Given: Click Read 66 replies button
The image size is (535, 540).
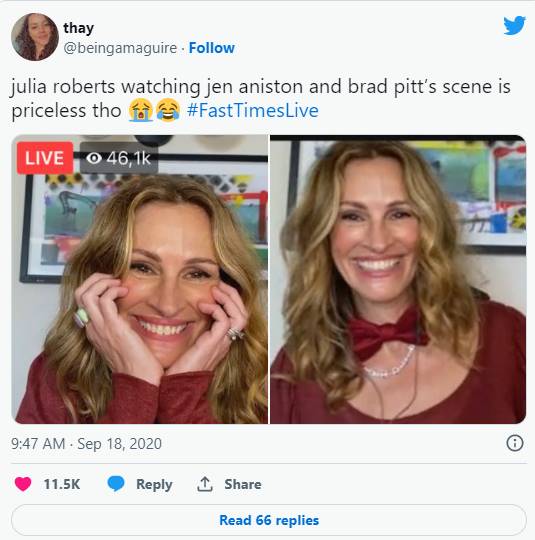Looking at the screenshot, I should coord(269,520).
